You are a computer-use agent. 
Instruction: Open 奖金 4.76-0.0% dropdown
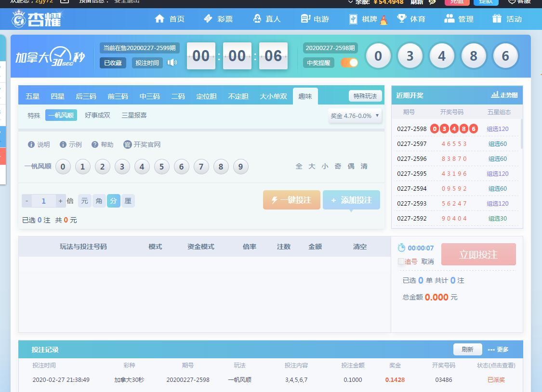pyautogui.click(x=355, y=116)
